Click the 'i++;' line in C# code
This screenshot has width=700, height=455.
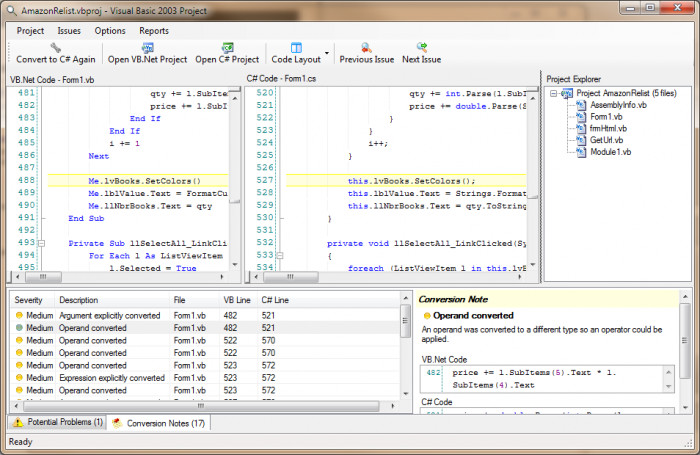pos(378,143)
